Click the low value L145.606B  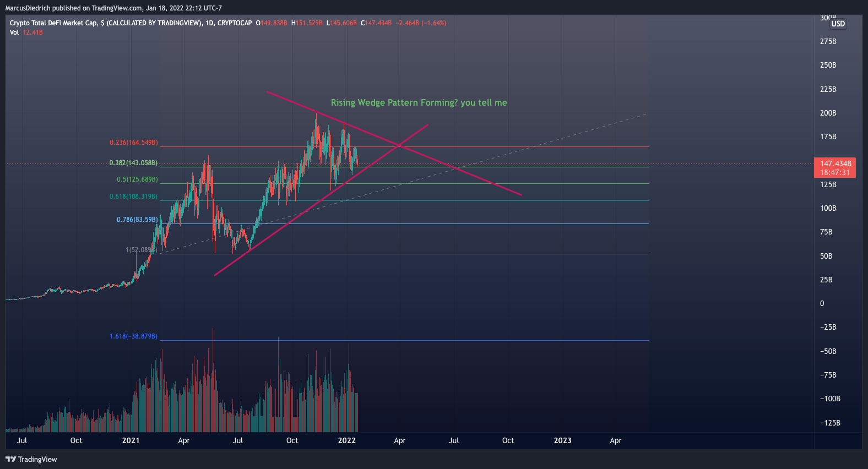341,23
